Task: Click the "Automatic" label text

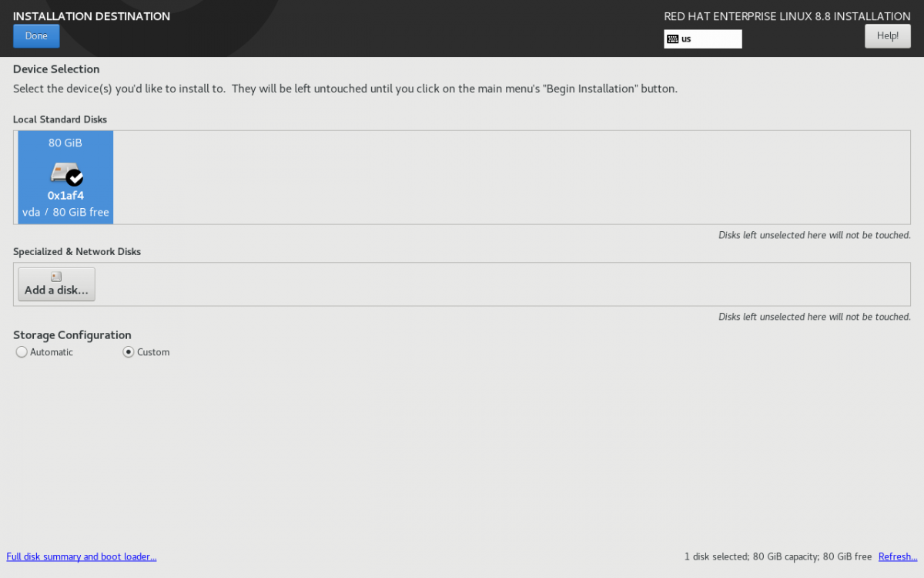Action: tap(52, 352)
